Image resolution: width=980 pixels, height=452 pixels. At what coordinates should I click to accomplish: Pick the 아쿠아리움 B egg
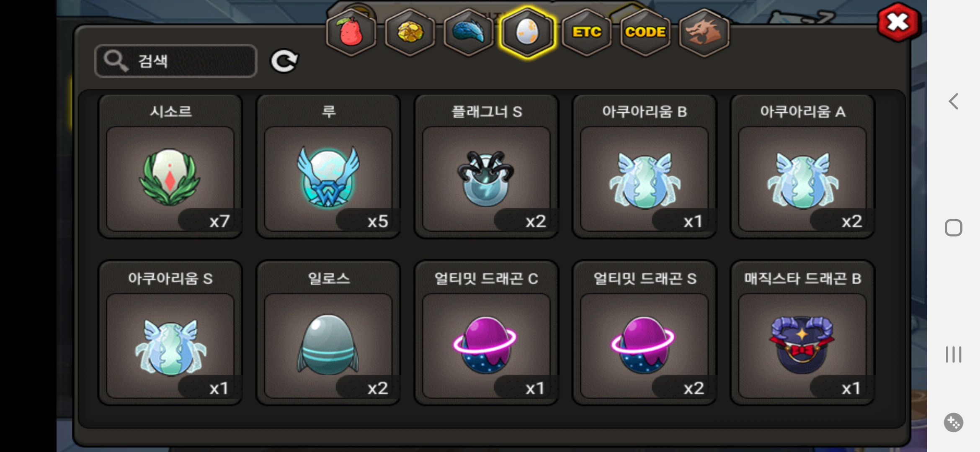645,166
